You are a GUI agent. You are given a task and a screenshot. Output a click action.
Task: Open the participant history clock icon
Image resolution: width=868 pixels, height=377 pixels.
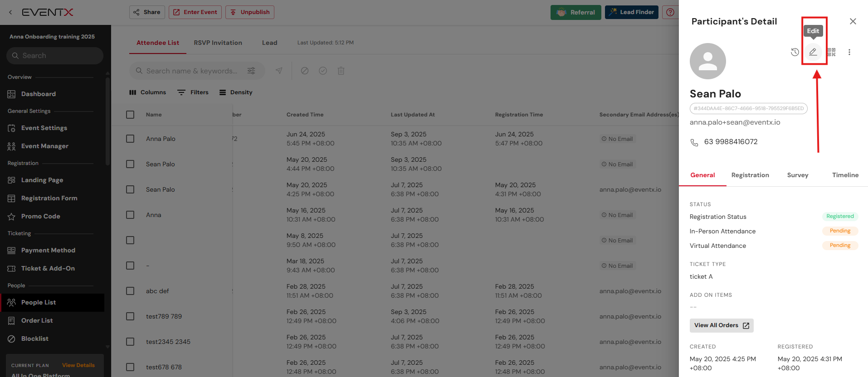click(x=795, y=52)
